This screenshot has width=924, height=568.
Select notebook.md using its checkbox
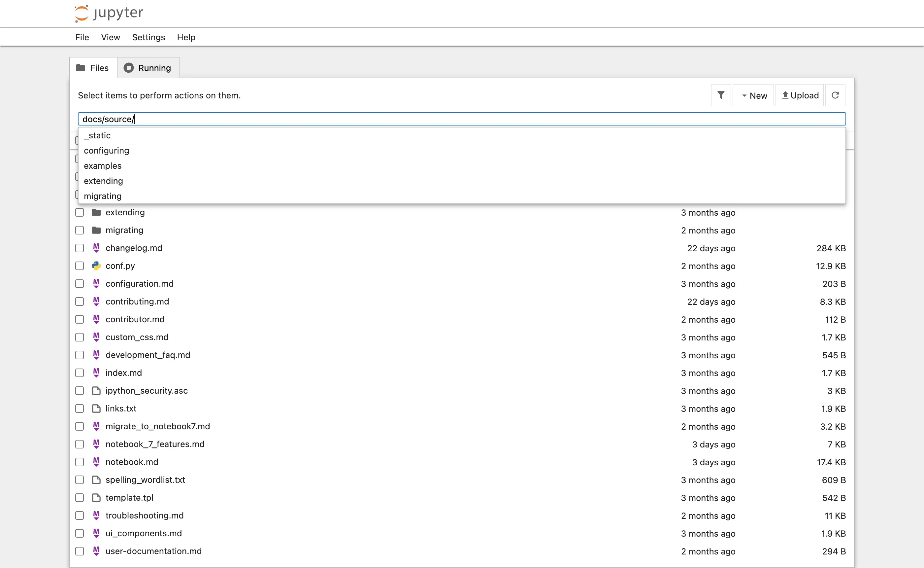pyautogui.click(x=80, y=462)
